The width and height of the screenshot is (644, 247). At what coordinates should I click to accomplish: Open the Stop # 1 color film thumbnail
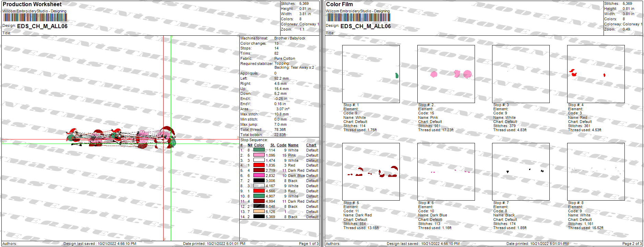point(371,74)
